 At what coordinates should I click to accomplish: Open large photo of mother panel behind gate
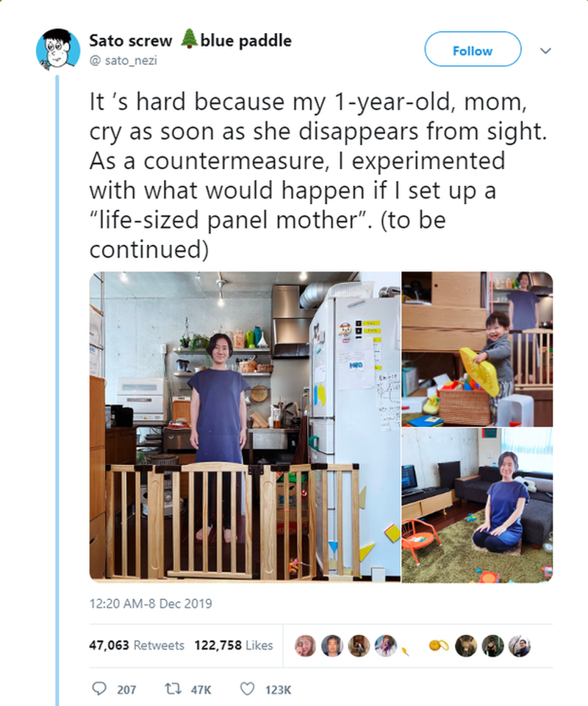point(245,427)
